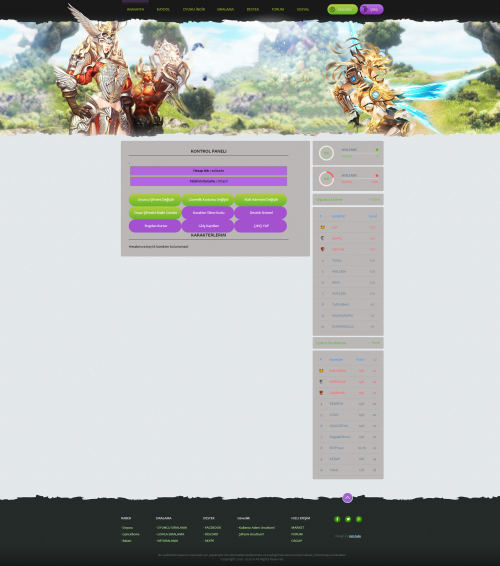Click the green online status dot
This screenshot has height=566, width=500.
(x=377, y=149)
